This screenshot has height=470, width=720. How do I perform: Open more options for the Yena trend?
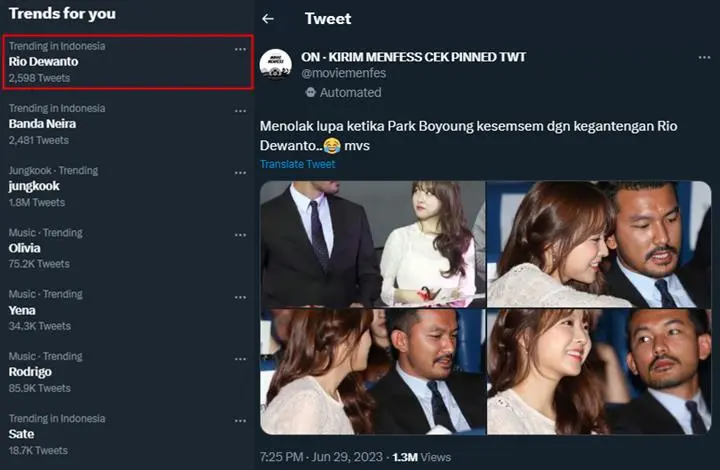click(x=240, y=297)
